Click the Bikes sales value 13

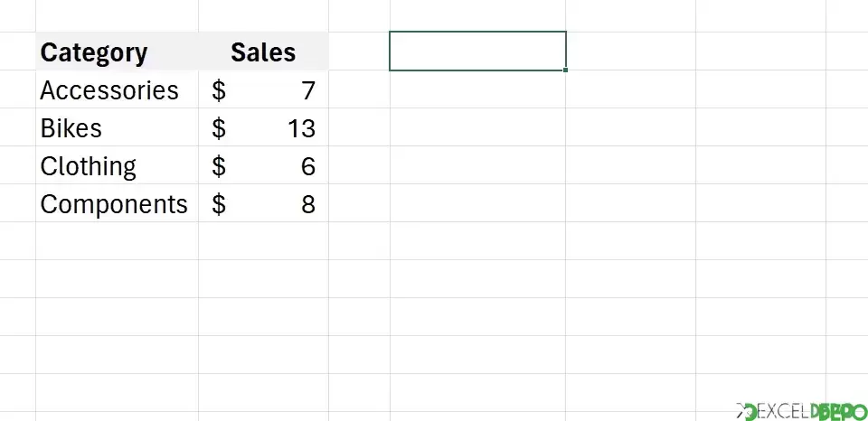(x=263, y=127)
